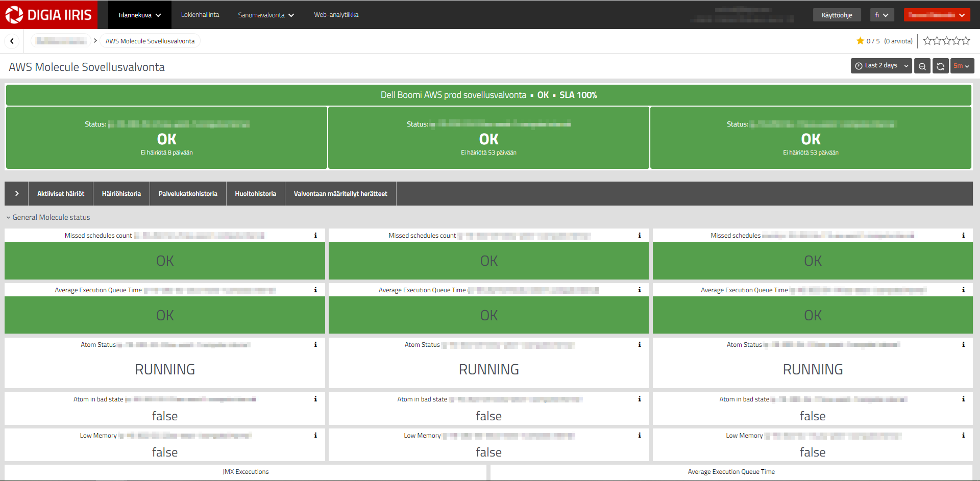Open info for right Atom Status panel

pos(963,344)
